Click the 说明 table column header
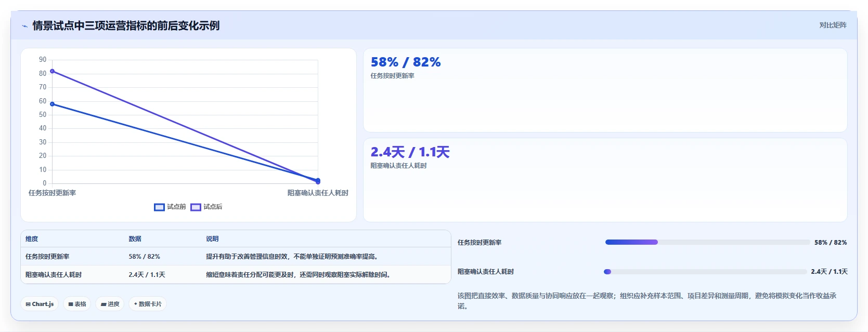This screenshot has width=868, height=332. pos(212,239)
